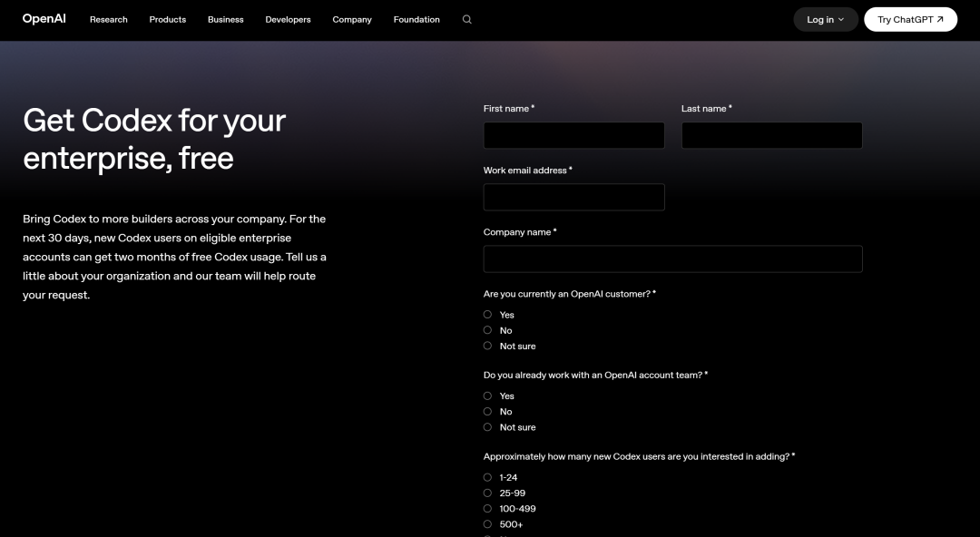
Task: Open the Products menu
Action: pyautogui.click(x=168, y=19)
